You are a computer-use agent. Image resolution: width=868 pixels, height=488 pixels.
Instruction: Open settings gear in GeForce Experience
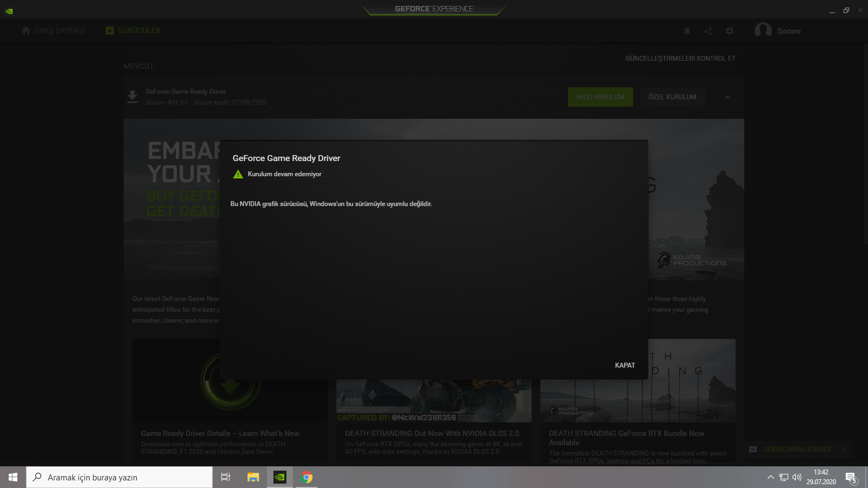tap(730, 31)
